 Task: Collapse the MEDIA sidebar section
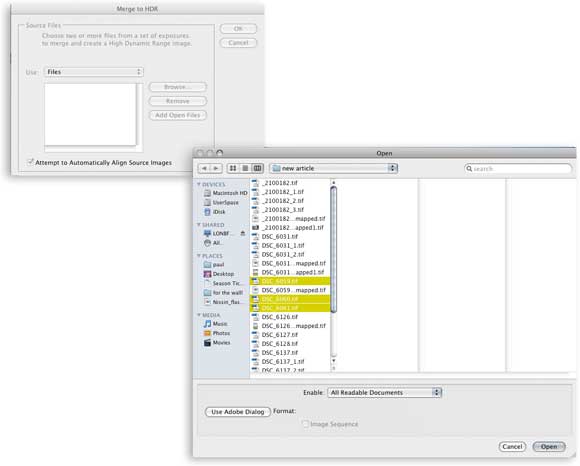click(199, 315)
